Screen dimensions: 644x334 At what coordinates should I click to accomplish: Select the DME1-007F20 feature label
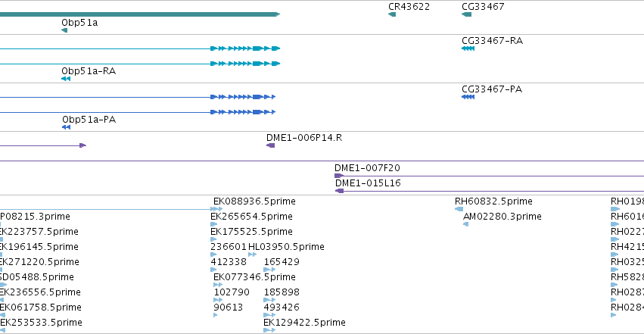point(367,168)
